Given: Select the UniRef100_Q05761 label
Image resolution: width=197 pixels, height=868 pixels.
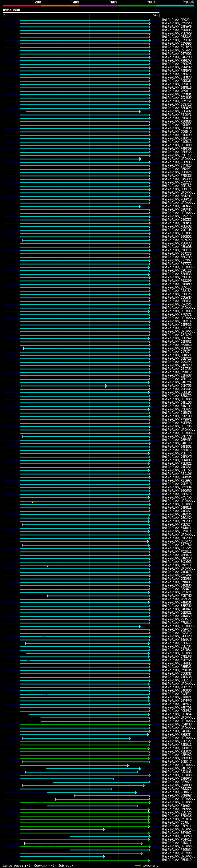Looking at the screenshot, I should pyautogui.click(x=177, y=101).
